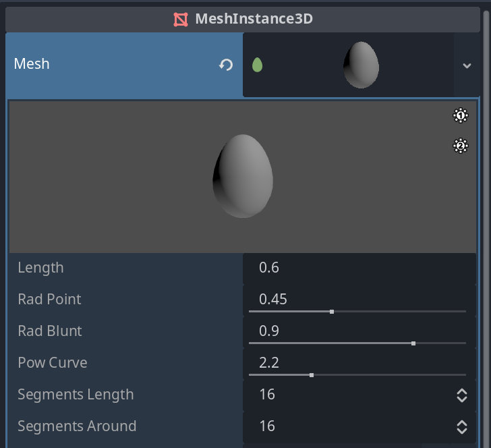
Task: Click the green egg mesh resource icon
Action: (257, 65)
